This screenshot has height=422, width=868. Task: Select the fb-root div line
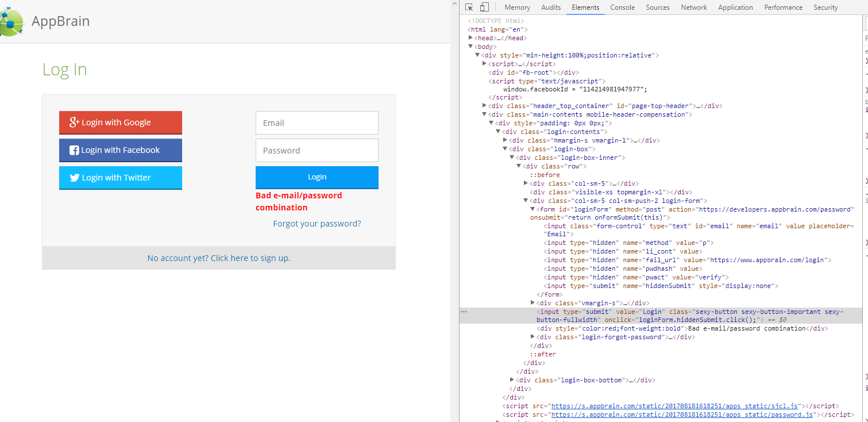(x=534, y=72)
